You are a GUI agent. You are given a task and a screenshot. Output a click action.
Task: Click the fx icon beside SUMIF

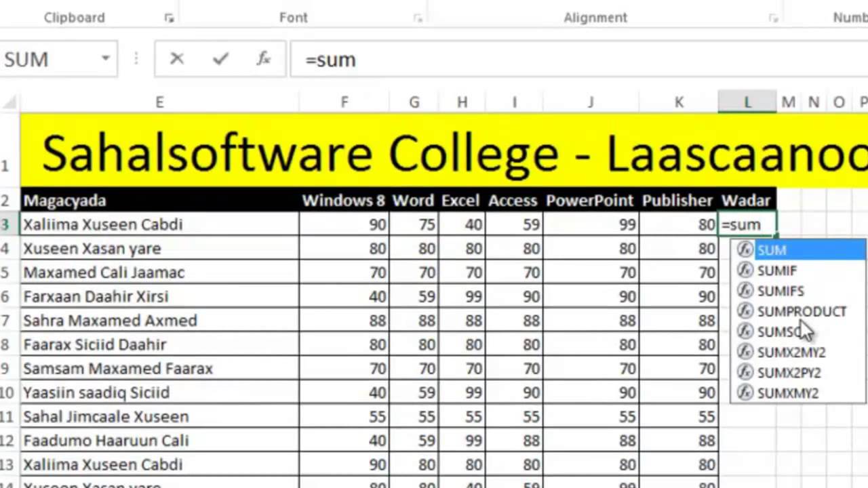tap(745, 270)
